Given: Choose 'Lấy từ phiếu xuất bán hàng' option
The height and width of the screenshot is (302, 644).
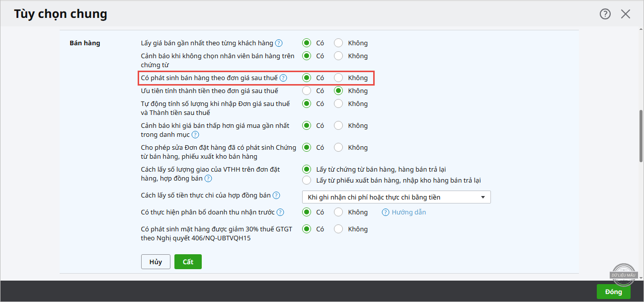Looking at the screenshot, I should (x=307, y=181).
